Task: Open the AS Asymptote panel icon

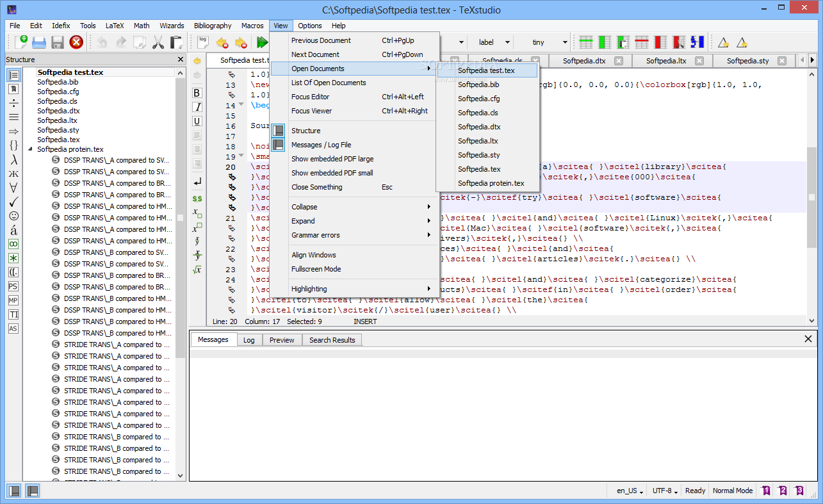Action: click(13, 329)
